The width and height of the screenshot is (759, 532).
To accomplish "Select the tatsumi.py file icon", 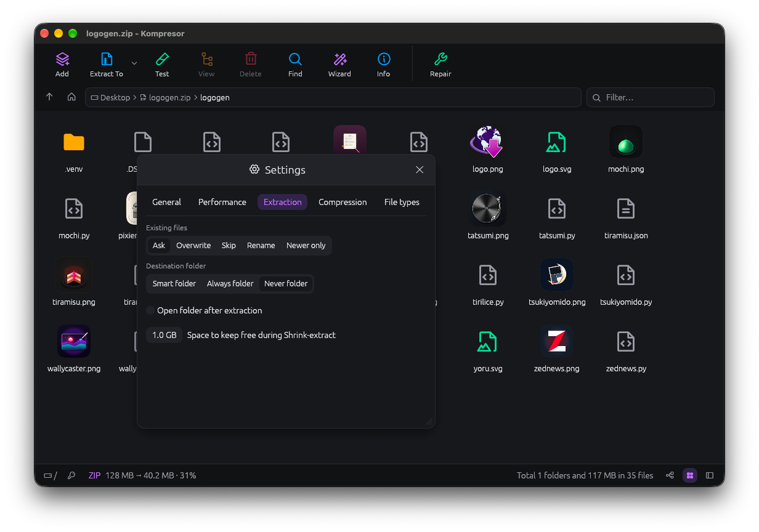I will click(557, 209).
